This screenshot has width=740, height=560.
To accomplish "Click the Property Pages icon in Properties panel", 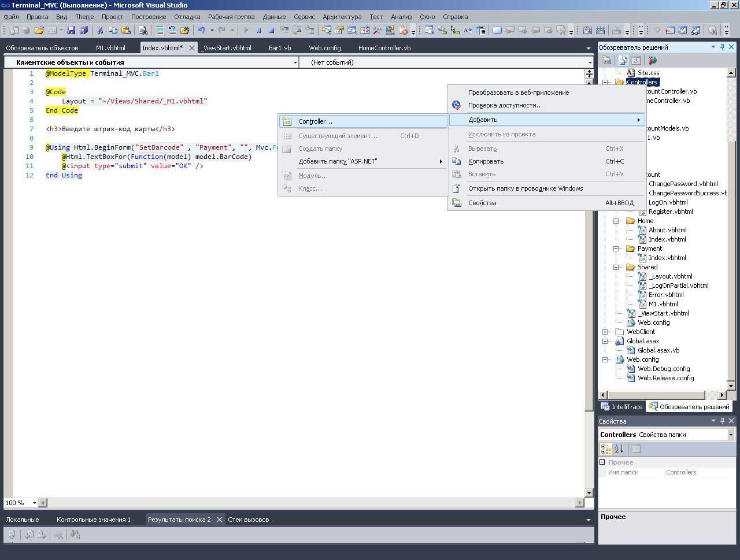I will point(635,449).
